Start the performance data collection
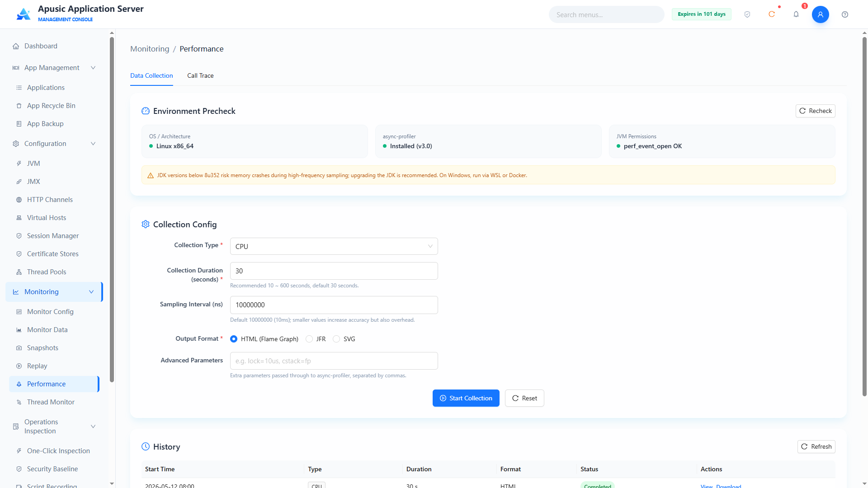The image size is (868, 488). pos(466,398)
